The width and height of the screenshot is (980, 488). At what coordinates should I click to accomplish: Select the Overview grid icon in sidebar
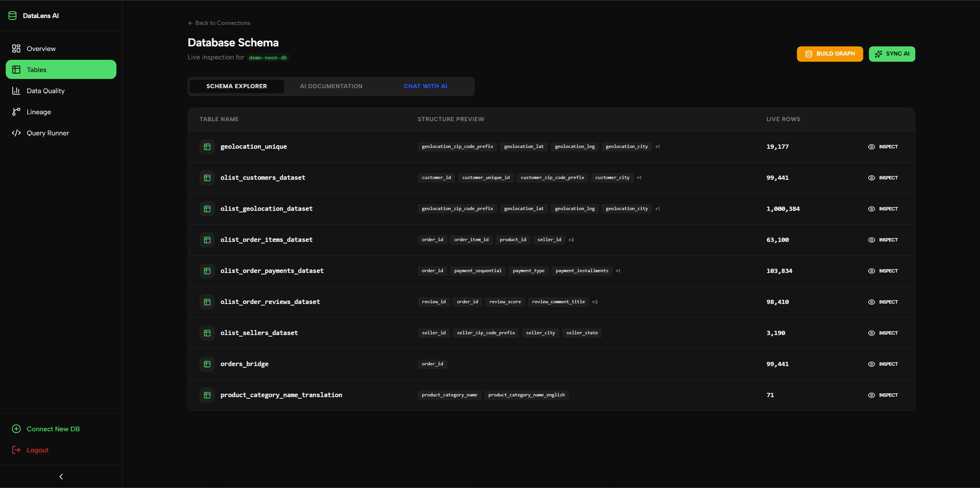(x=16, y=48)
